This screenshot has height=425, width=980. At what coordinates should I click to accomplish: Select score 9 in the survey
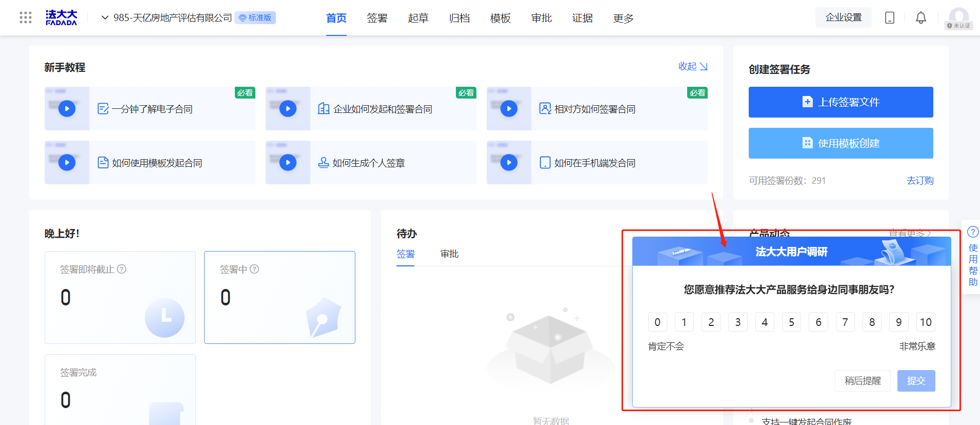899,322
